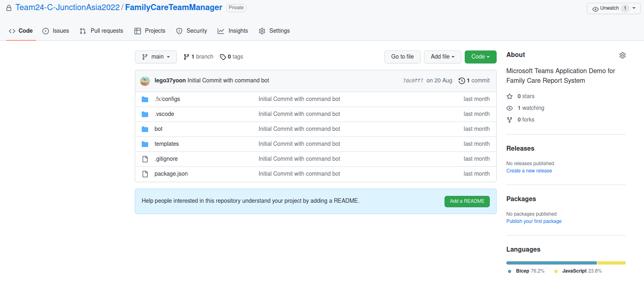Image resolution: width=644 pixels, height=292 pixels.
Task: Click the FamilyCareTeamManager repository name
Action: 174,8
